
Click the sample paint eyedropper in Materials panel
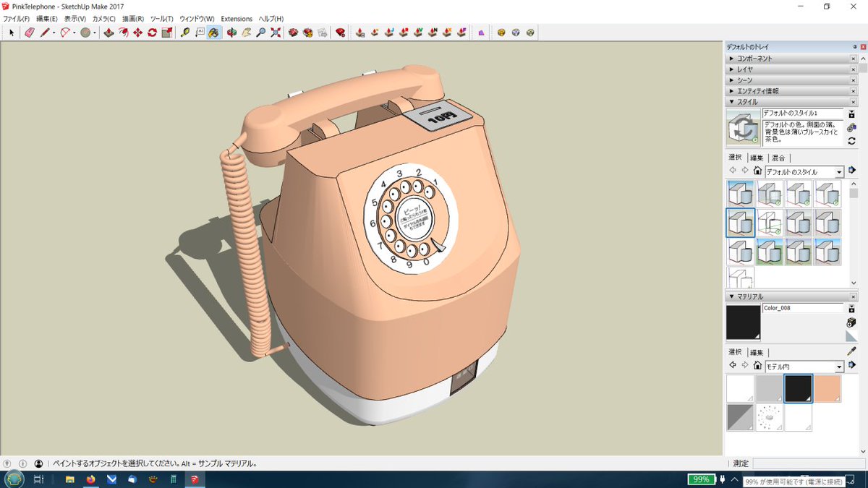[x=852, y=351]
